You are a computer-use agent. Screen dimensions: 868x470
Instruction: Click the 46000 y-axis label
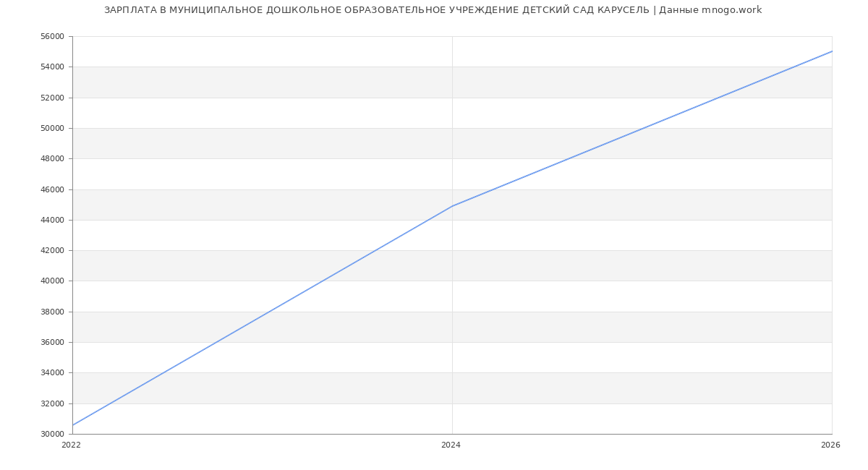point(52,190)
